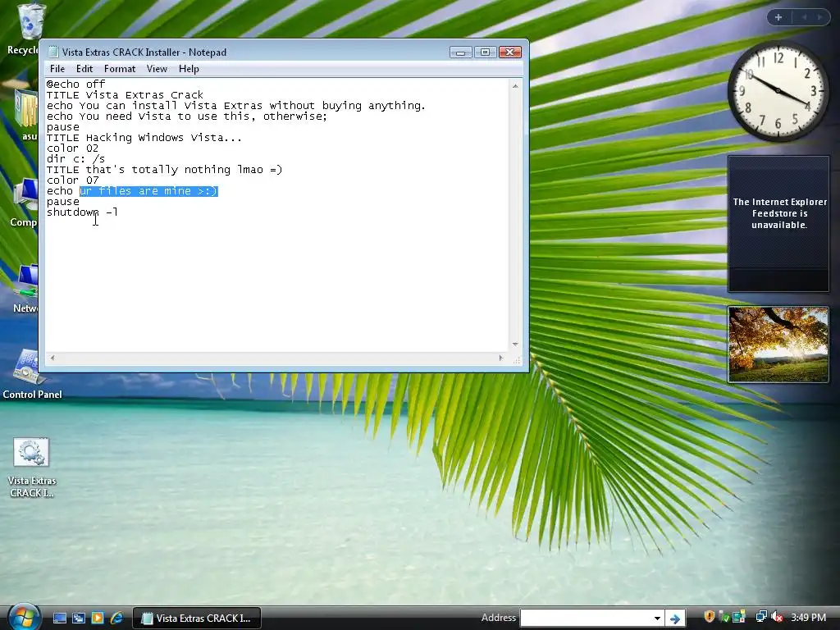The height and width of the screenshot is (630, 840).
Task: Click the security shield tray icon
Action: pos(710,617)
